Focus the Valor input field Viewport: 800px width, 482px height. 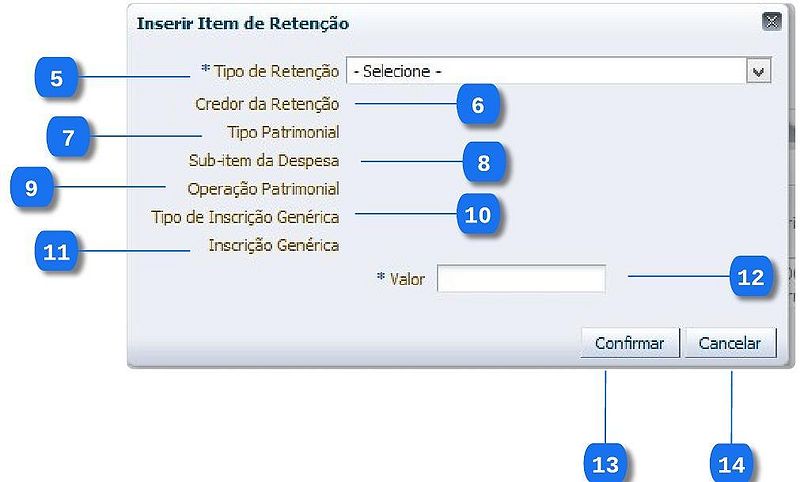(521, 279)
